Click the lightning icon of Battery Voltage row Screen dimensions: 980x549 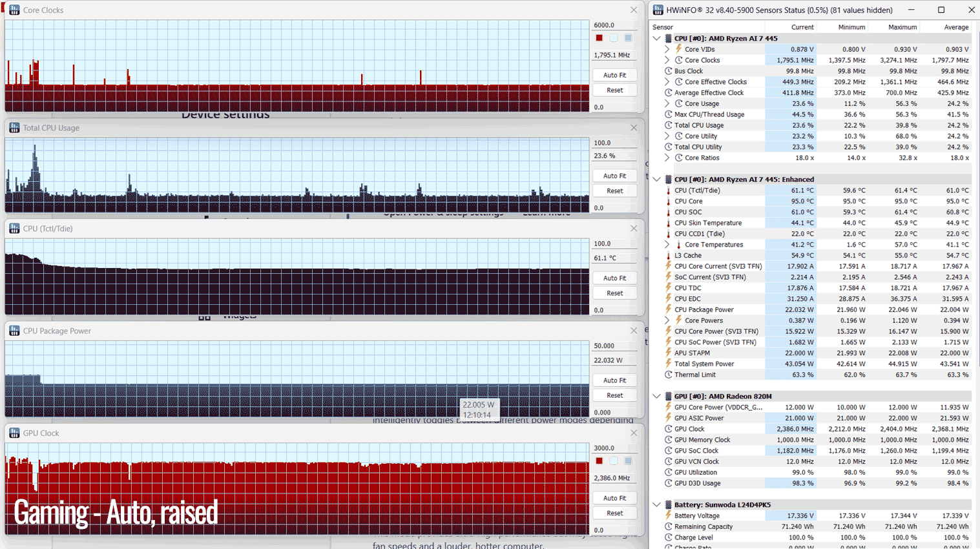point(669,516)
